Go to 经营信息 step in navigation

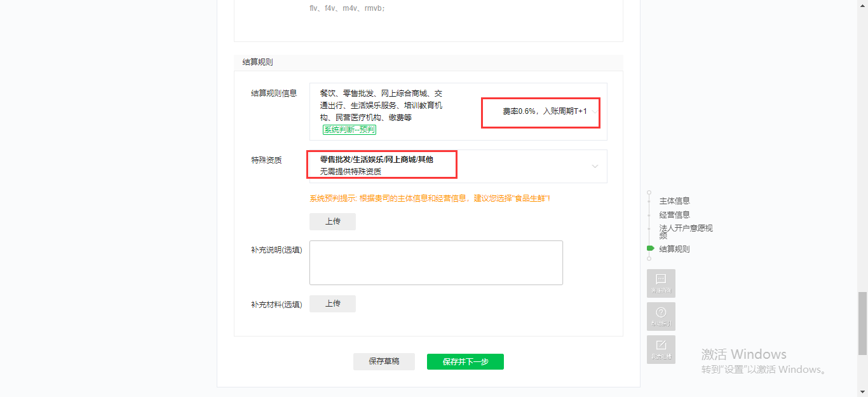tap(674, 215)
